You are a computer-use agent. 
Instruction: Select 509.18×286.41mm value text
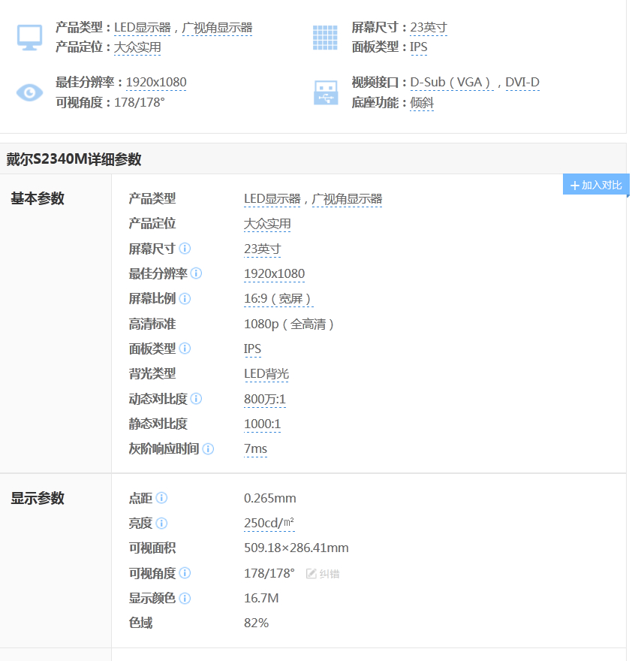click(296, 548)
